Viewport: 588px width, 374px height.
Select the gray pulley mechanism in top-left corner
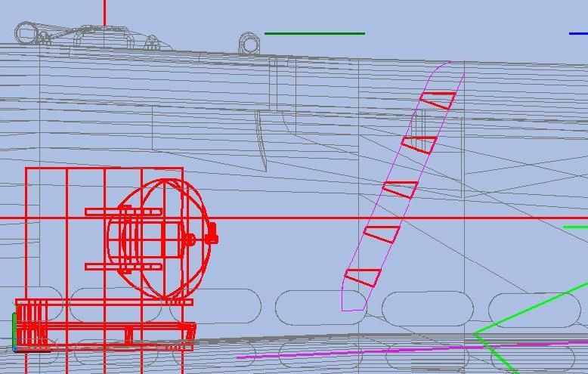pyautogui.click(x=30, y=33)
